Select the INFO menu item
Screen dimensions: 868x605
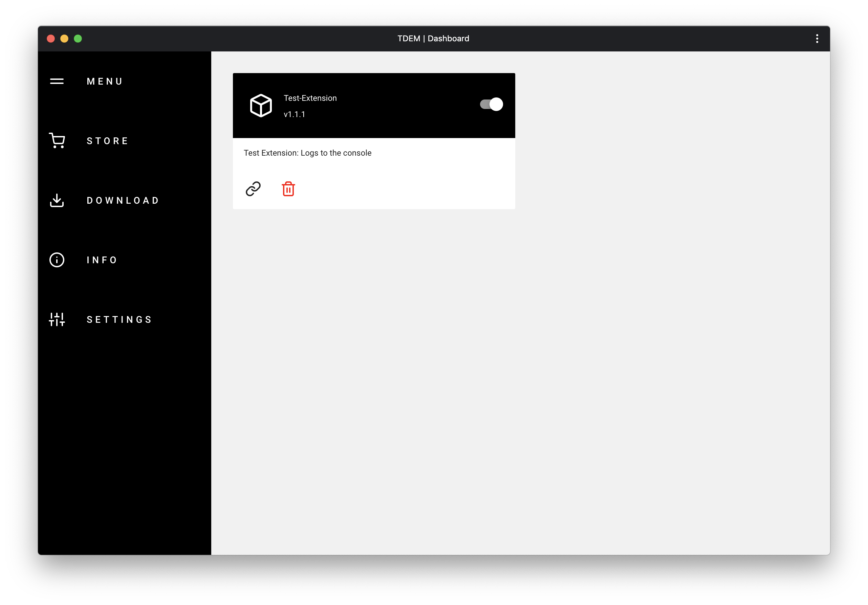coord(102,260)
